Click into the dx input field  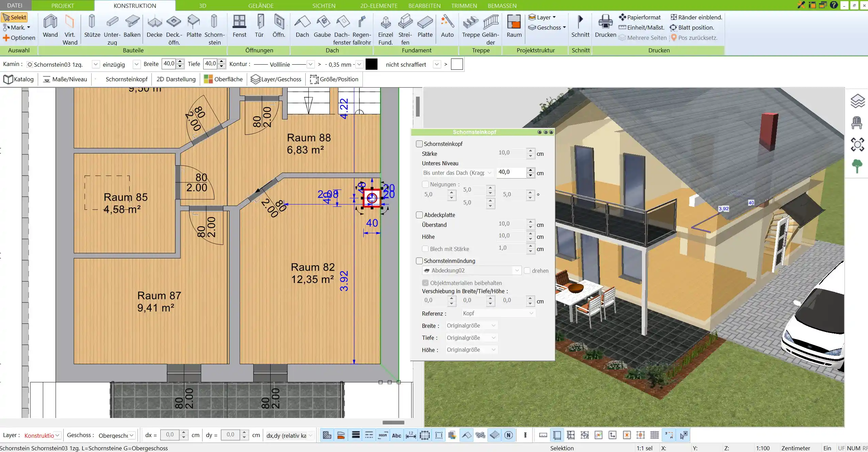pyautogui.click(x=172, y=435)
